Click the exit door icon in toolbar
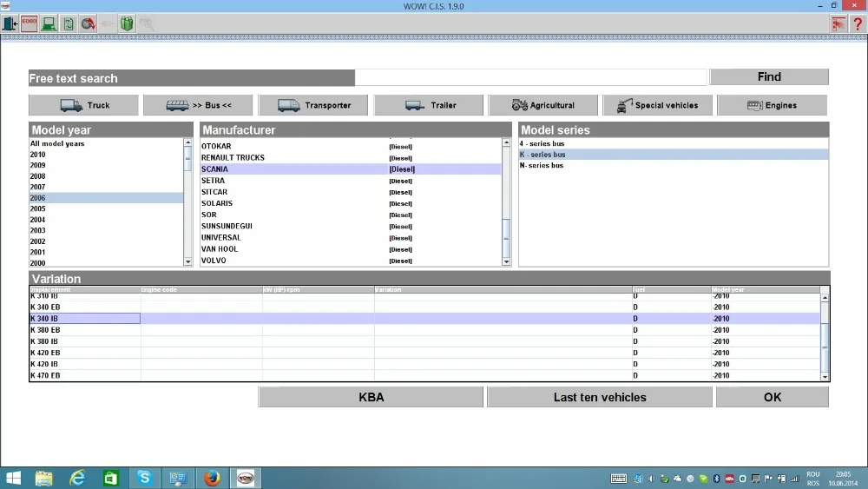The image size is (868, 489). (x=10, y=23)
